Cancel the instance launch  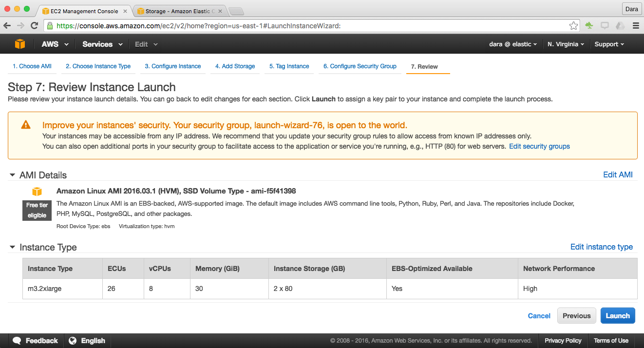pos(539,316)
